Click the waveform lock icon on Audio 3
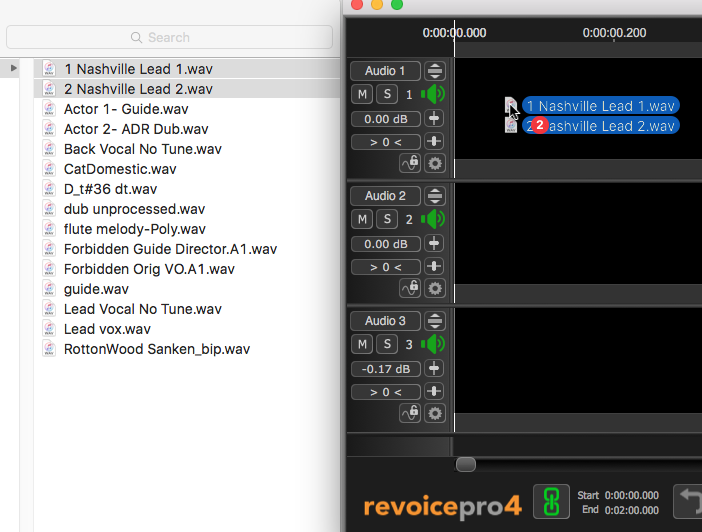Screen dimensions: 702x532 coord(410,413)
